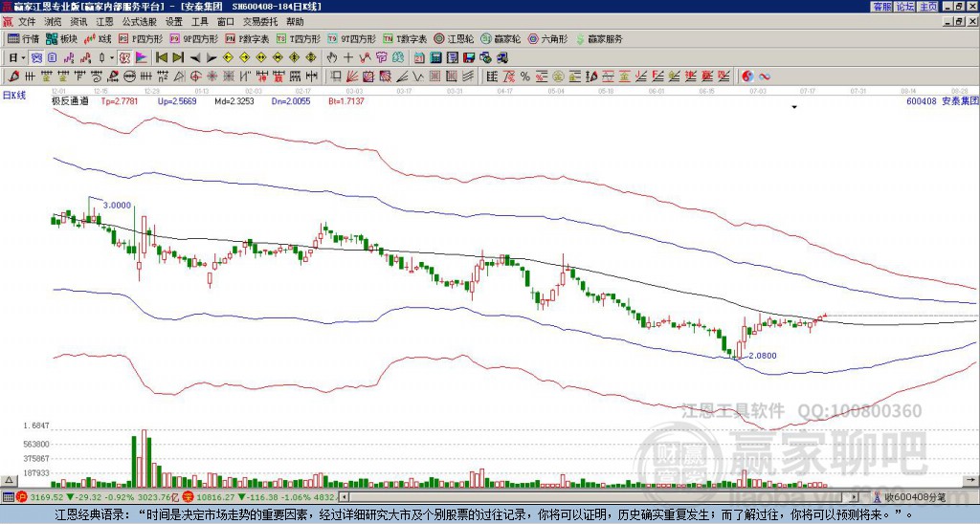Open the T四方形 tool
The image size is (980, 524).
[299, 38]
